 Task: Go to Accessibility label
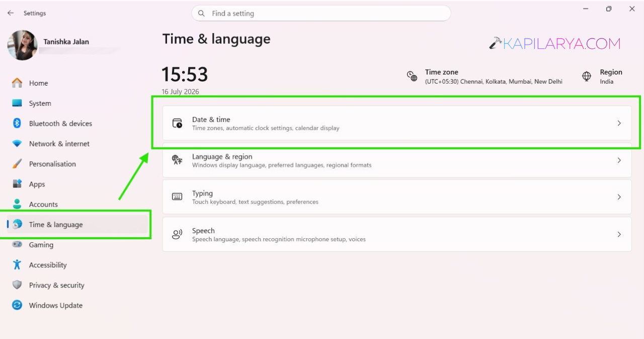[48, 265]
